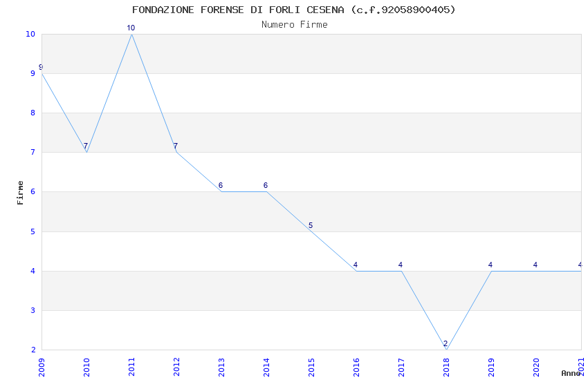Click y-axis tick value 3
The image size is (588, 380).
click(x=33, y=310)
